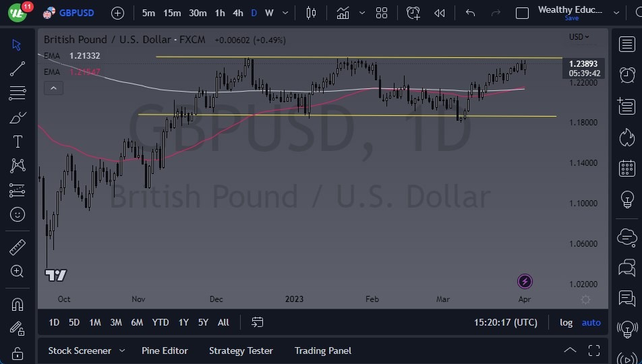642x364 pixels.
Task: Switch to the Strategy Tester tab
Action: pos(241,351)
